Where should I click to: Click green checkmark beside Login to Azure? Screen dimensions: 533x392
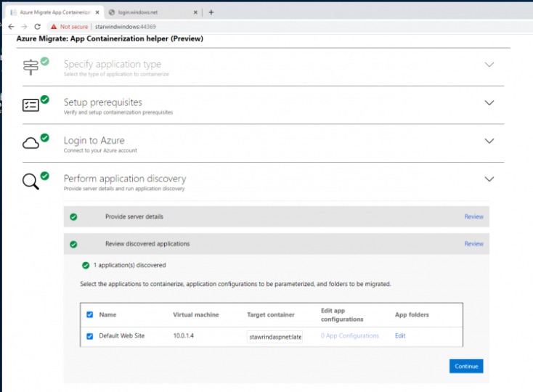(x=44, y=138)
